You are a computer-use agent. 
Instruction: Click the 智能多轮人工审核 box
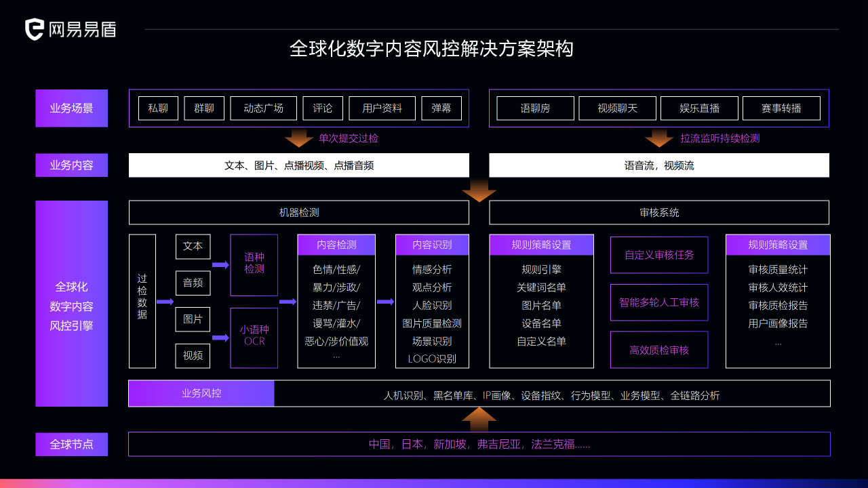click(659, 302)
